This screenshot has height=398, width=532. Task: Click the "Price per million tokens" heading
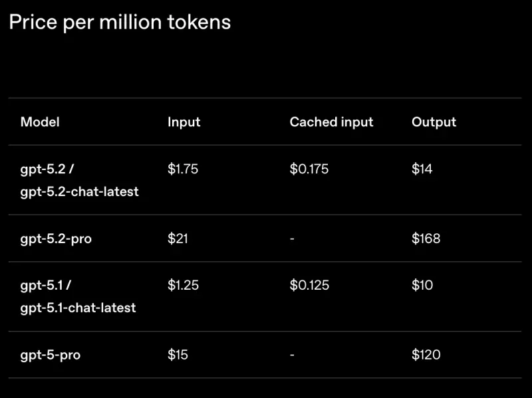click(x=120, y=22)
